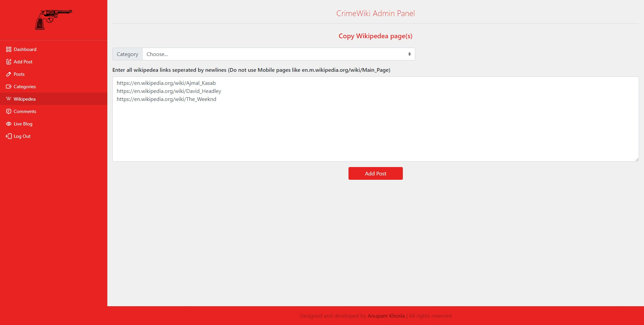This screenshot has height=325, width=644.
Task: Click the Posts pencil icon
Action: [x=9, y=74]
